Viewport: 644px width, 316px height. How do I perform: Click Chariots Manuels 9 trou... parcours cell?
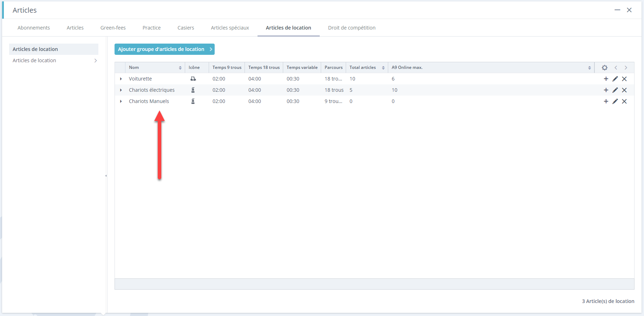click(x=333, y=101)
